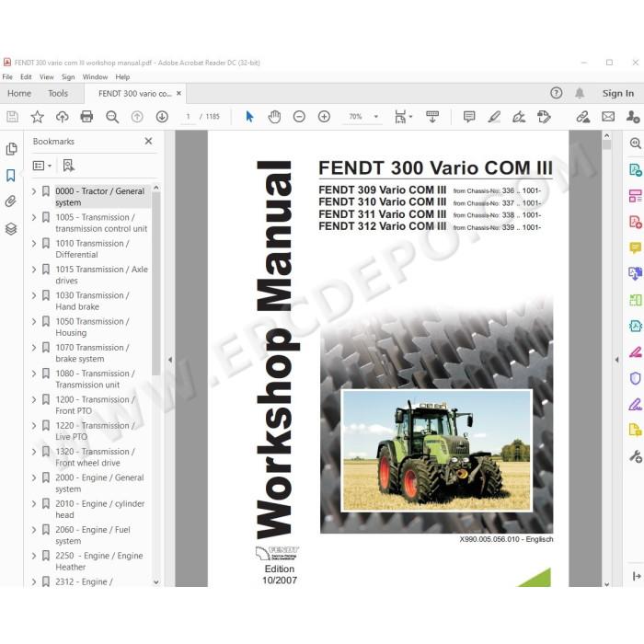Go to next page using down arrow
The height and width of the screenshot is (644, 644).
click(x=162, y=117)
